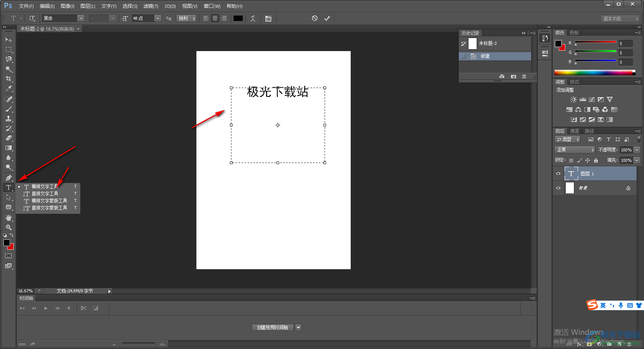The width and height of the screenshot is (644, 349).
Task: Filter layers by type layers
Action: [609, 139]
